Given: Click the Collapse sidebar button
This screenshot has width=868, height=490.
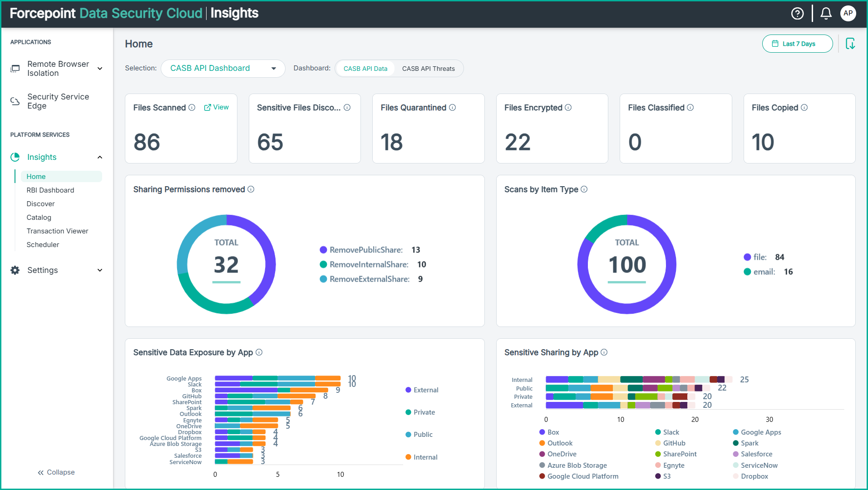Looking at the screenshot, I should tap(56, 472).
